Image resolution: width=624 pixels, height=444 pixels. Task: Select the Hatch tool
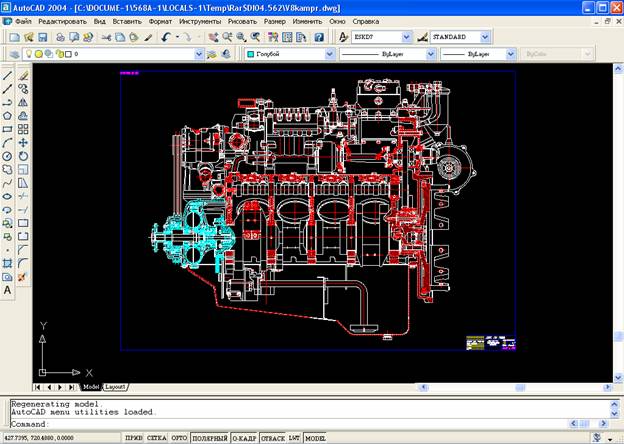[x=8, y=263]
